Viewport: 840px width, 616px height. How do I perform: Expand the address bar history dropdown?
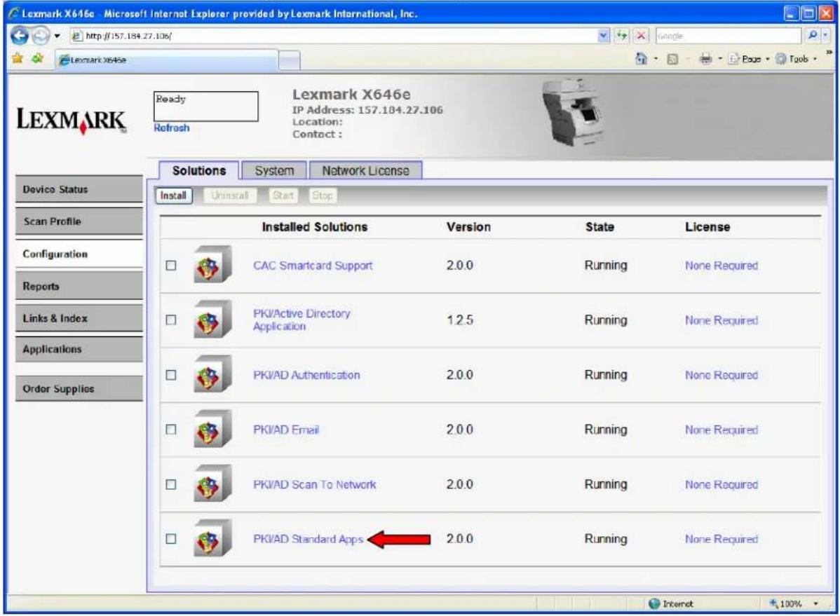tap(603, 36)
